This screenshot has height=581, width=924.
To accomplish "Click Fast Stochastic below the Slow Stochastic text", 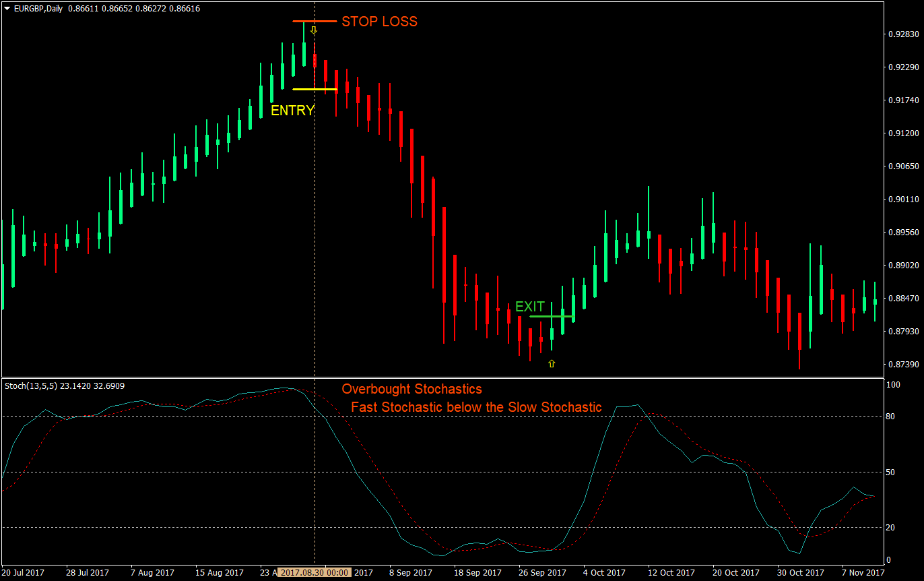I will 476,407.
